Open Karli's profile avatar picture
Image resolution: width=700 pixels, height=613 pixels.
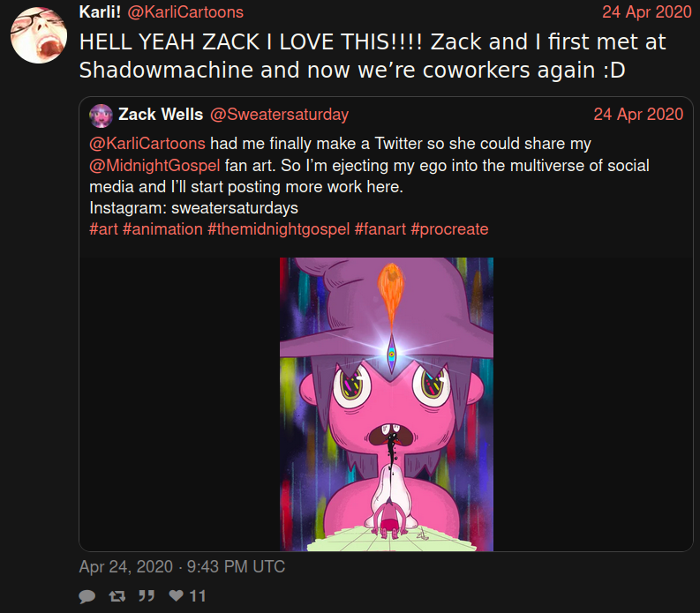pyautogui.click(x=39, y=34)
